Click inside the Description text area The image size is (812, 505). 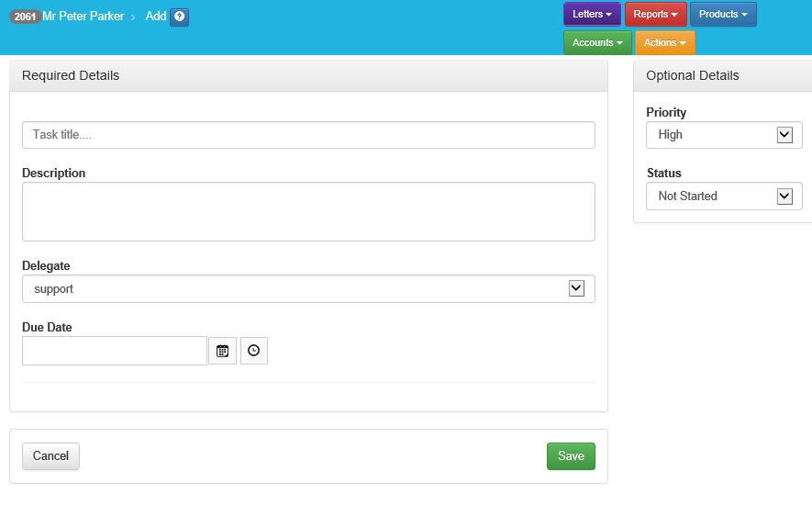(x=308, y=211)
